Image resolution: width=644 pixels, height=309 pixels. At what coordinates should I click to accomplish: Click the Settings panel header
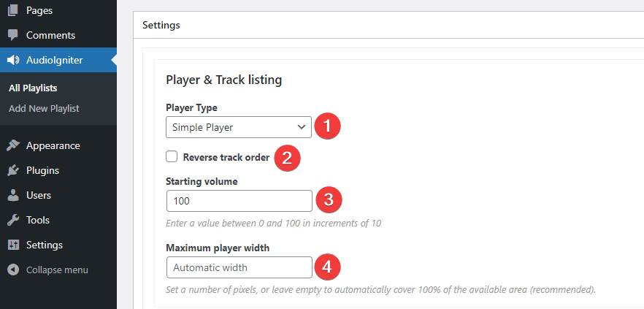388,25
